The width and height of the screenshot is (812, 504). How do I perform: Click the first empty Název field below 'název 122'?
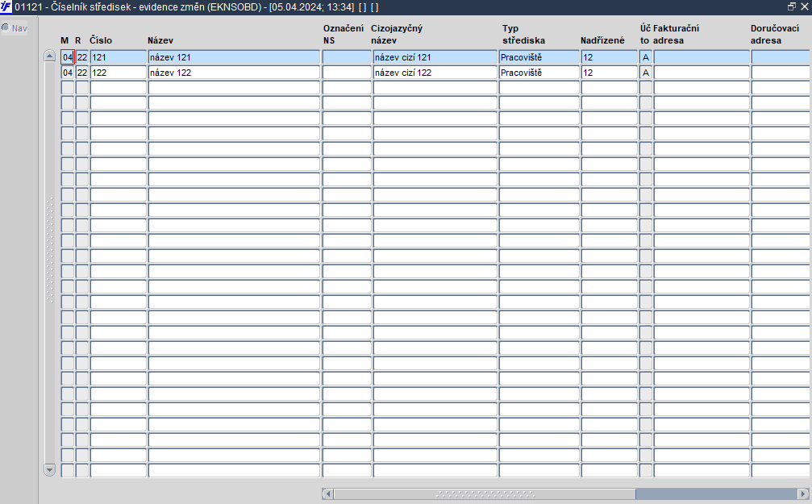point(234,88)
